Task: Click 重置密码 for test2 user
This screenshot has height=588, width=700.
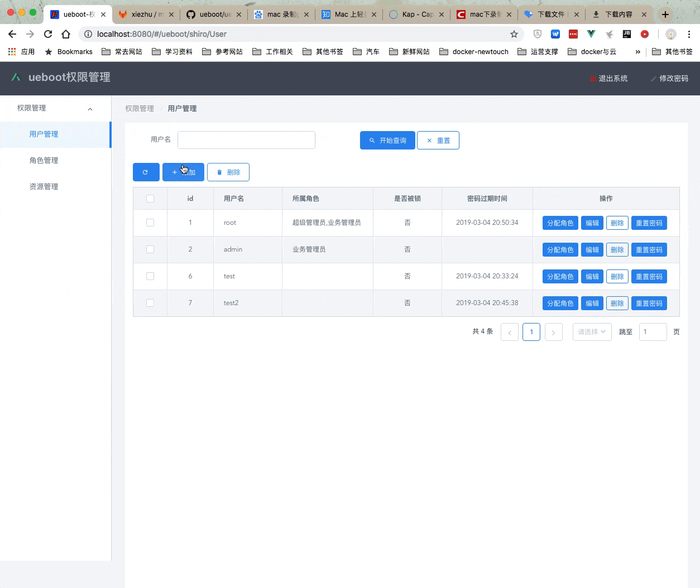Action: 649,303
